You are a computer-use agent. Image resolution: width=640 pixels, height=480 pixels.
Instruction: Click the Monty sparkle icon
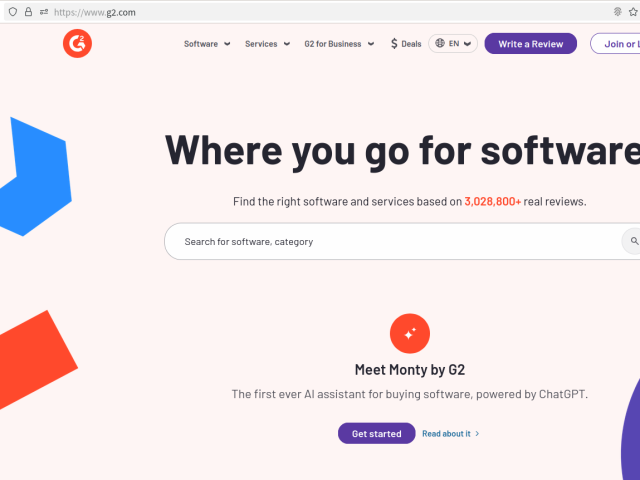click(410, 333)
